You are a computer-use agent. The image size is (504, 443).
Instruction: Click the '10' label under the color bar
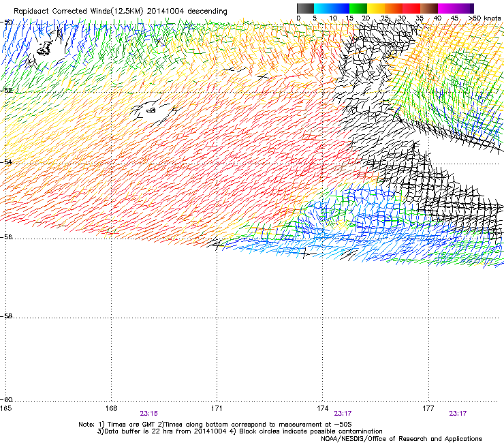pyautogui.click(x=333, y=18)
